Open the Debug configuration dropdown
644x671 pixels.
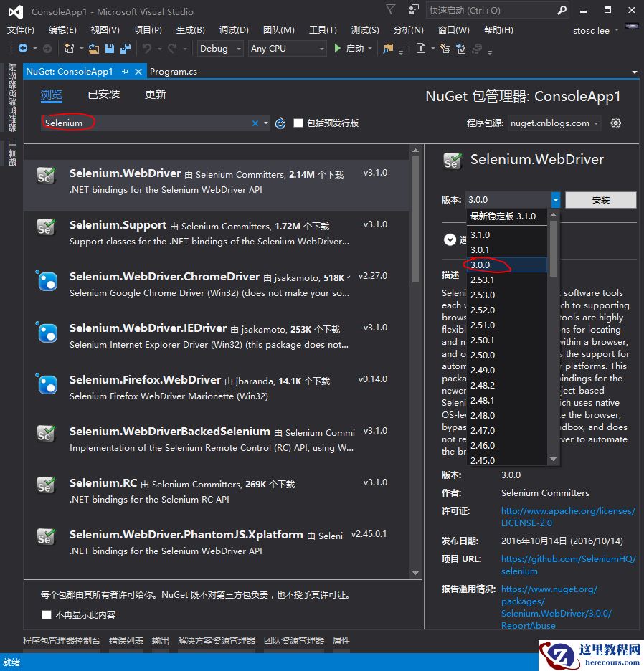[x=220, y=49]
